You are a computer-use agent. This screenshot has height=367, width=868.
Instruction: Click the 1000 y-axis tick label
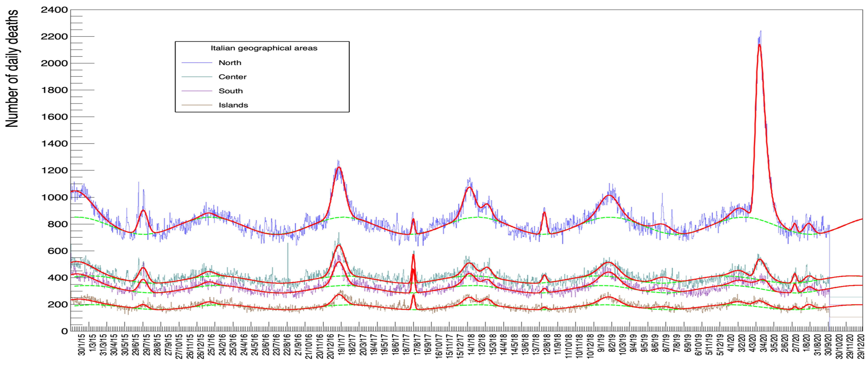54,197
